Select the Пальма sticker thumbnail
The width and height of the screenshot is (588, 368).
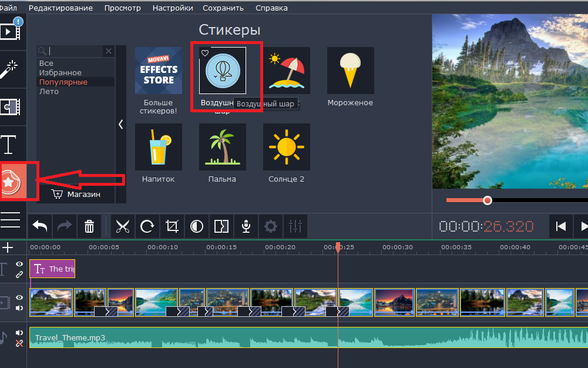coord(222,147)
